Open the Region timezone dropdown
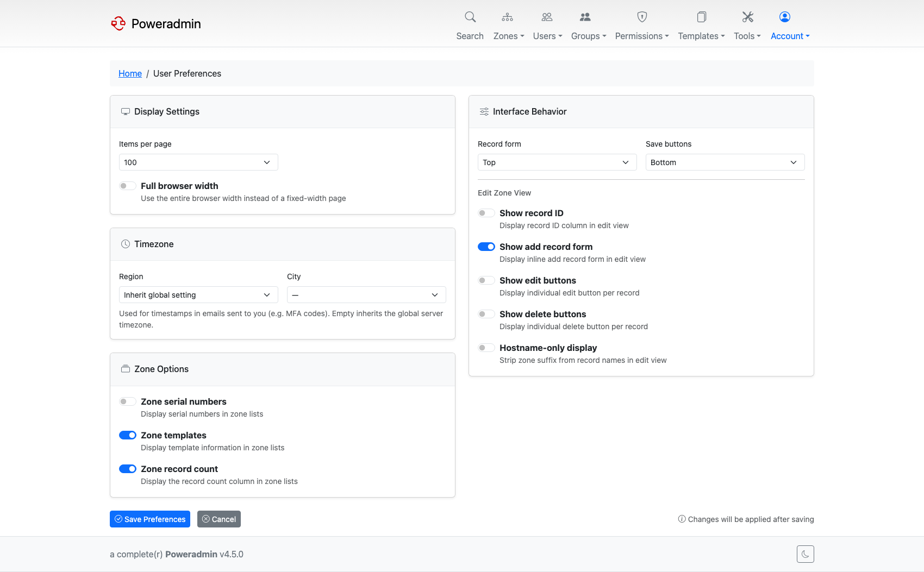 [x=198, y=295]
